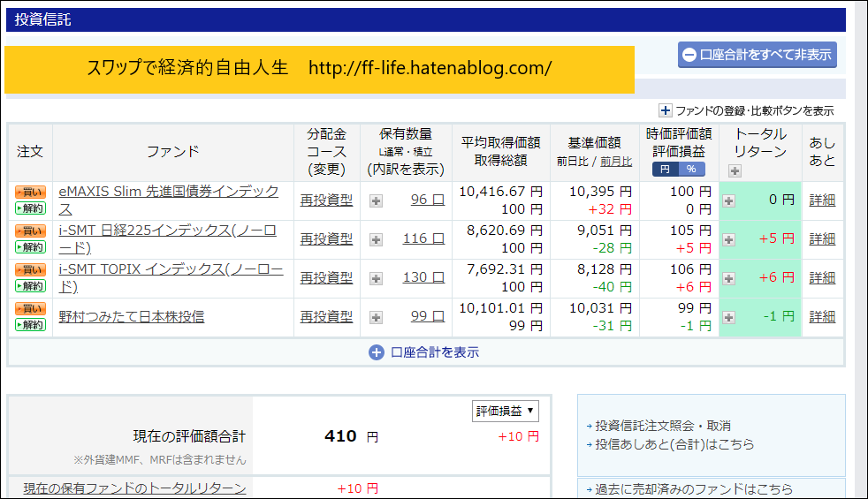Click the 投資信託 section header

pyautogui.click(x=426, y=20)
